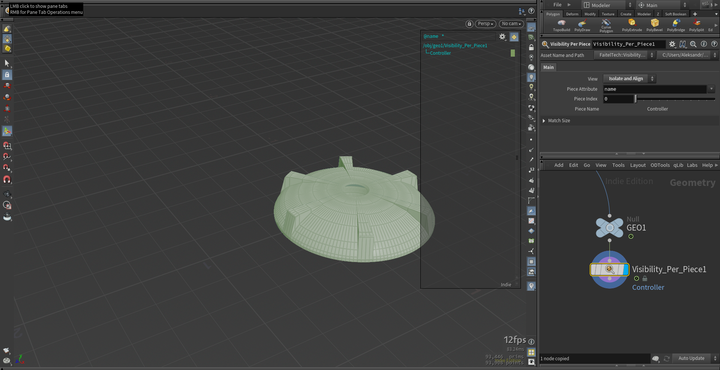Click the @name filter field in overlay
The height and width of the screenshot is (370, 720).
[x=459, y=36]
